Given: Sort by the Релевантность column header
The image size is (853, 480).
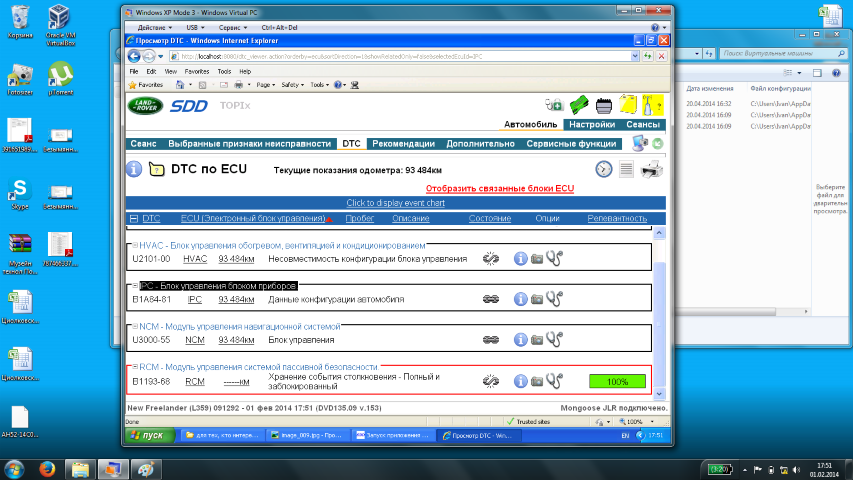Looking at the screenshot, I should pyautogui.click(x=617, y=218).
